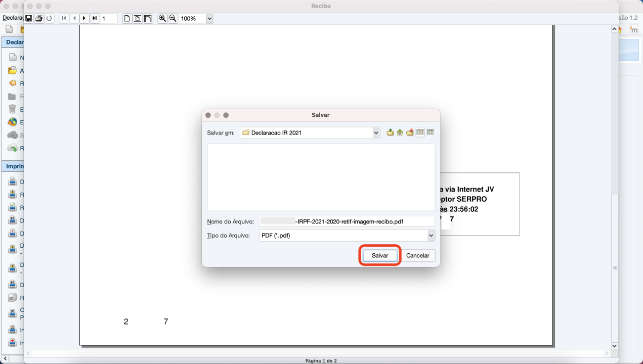The width and height of the screenshot is (643, 364).
Task: Click the Salvar button to save the PDF
Action: pyautogui.click(x=379, y=255)
